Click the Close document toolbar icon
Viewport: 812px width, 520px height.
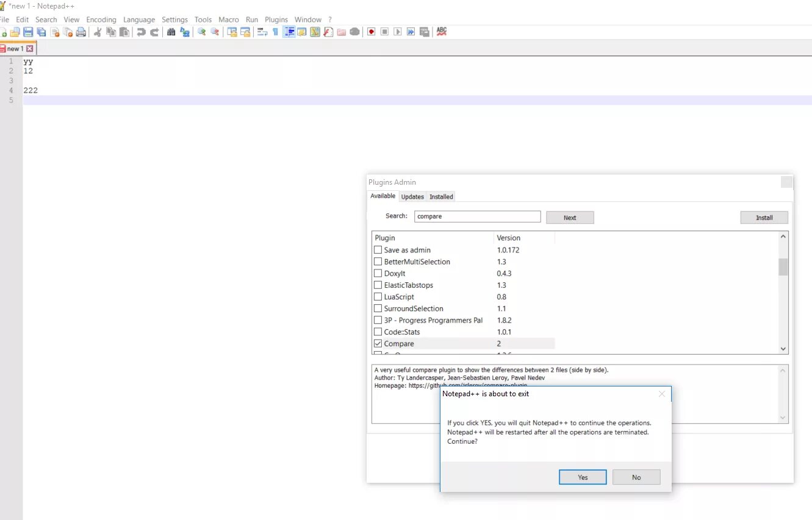55,32
